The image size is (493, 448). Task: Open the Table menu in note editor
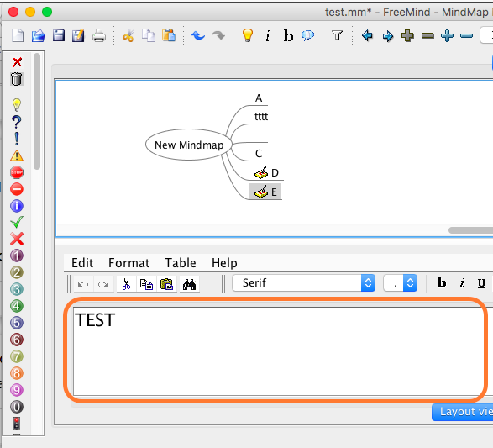[x=181, y=263]
